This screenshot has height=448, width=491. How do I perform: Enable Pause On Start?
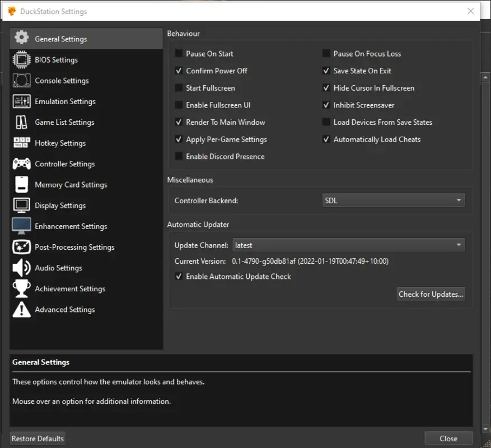180,53
